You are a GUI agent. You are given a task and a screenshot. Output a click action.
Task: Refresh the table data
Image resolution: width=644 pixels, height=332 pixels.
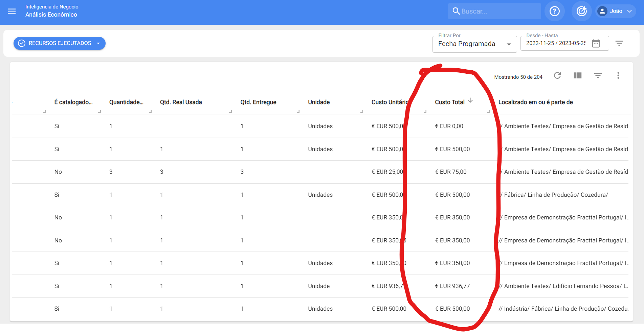tap(557, 76)
